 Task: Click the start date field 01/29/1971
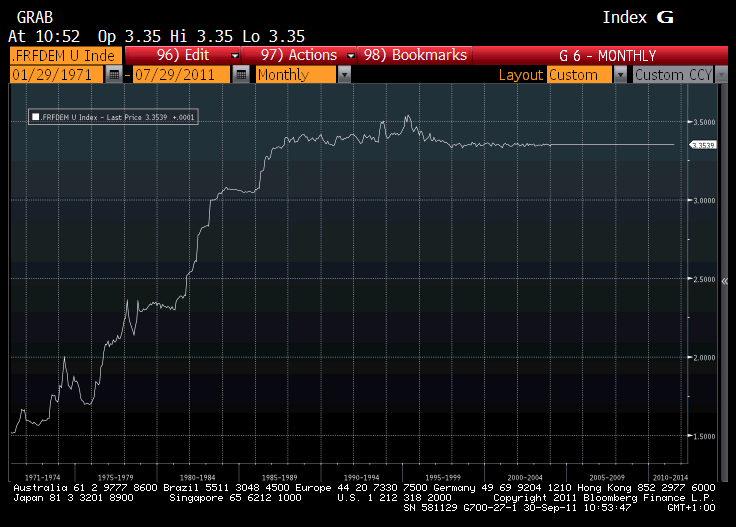pyautogui.click(x=56, y=75)
